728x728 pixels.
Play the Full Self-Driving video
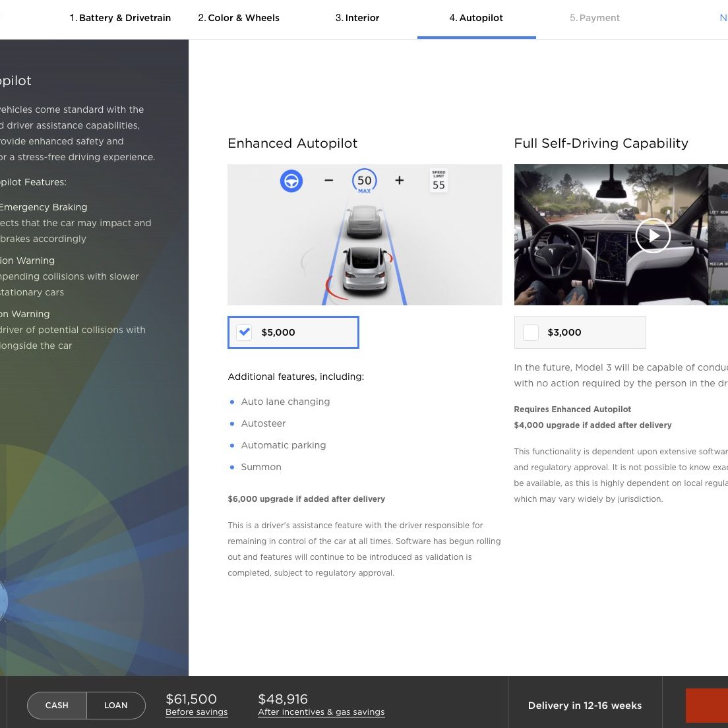tap(653, 236)
